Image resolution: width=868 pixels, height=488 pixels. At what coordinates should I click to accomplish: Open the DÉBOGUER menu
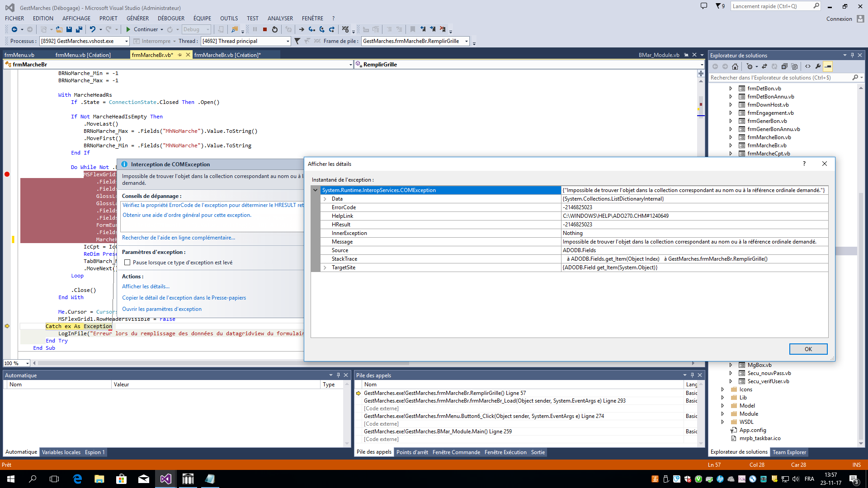click(171, 19)
